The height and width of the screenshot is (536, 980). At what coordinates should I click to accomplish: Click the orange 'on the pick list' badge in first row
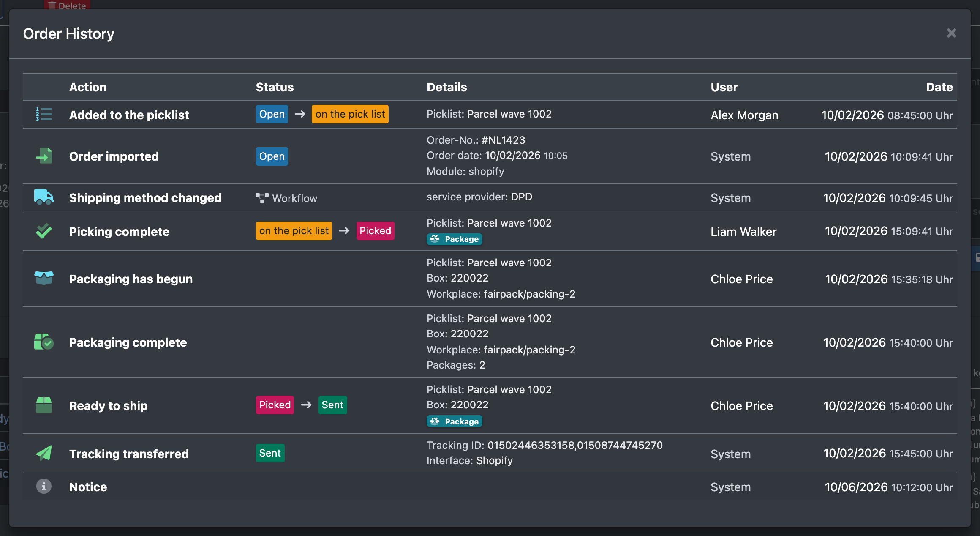coord(350,114)
